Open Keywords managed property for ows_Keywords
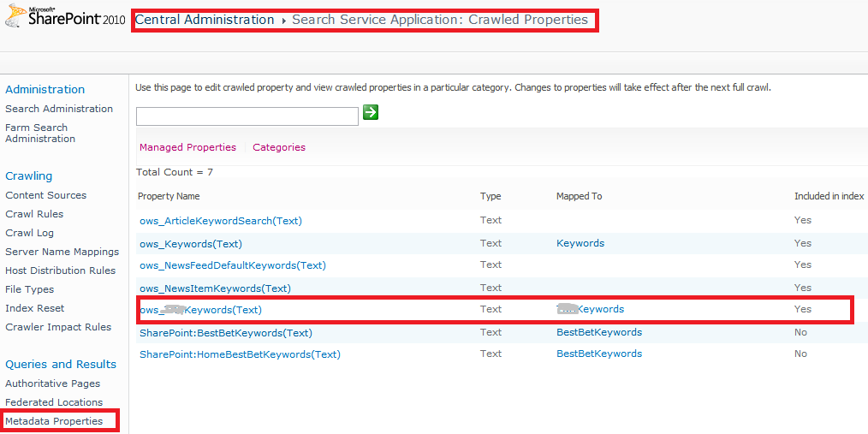The height and width of the screenshot is (434, 868). (x=580, y=243)
